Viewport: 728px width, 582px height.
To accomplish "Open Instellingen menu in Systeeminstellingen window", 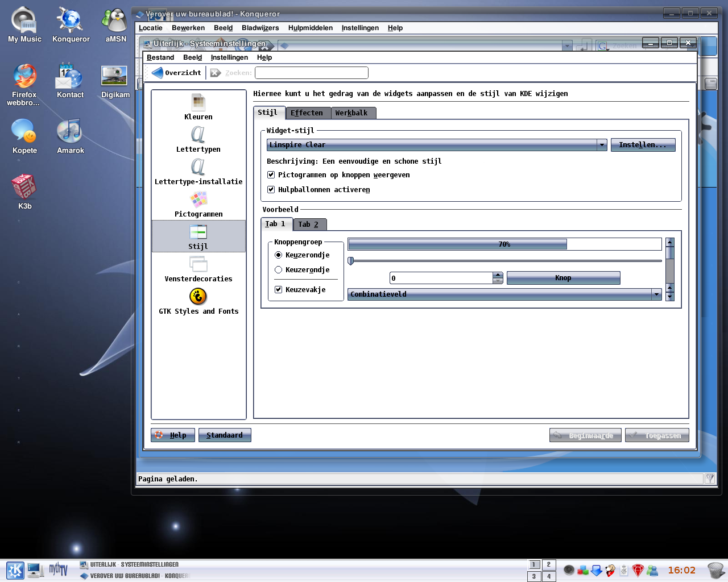I will (x=229, y=57).
